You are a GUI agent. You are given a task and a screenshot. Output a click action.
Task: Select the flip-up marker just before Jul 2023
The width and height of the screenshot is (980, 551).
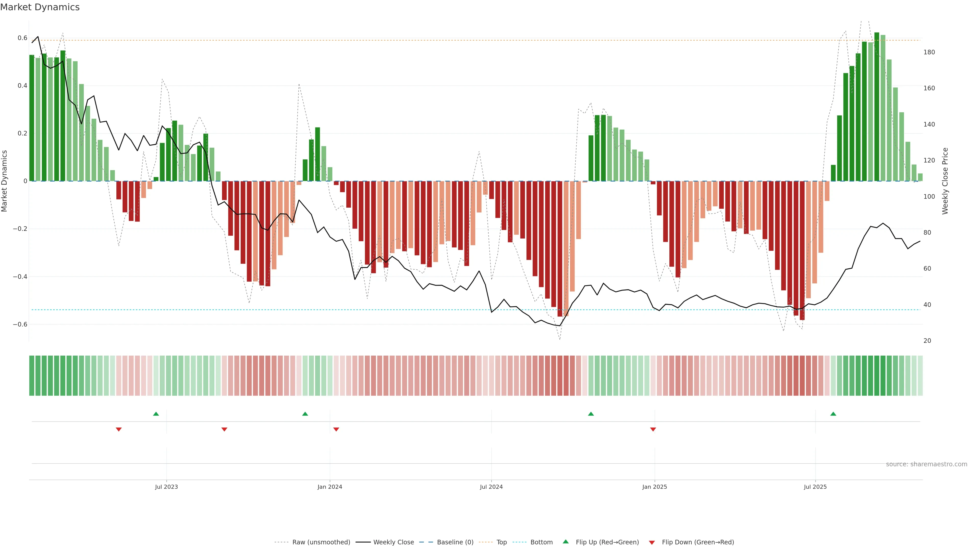pos(156,414)
